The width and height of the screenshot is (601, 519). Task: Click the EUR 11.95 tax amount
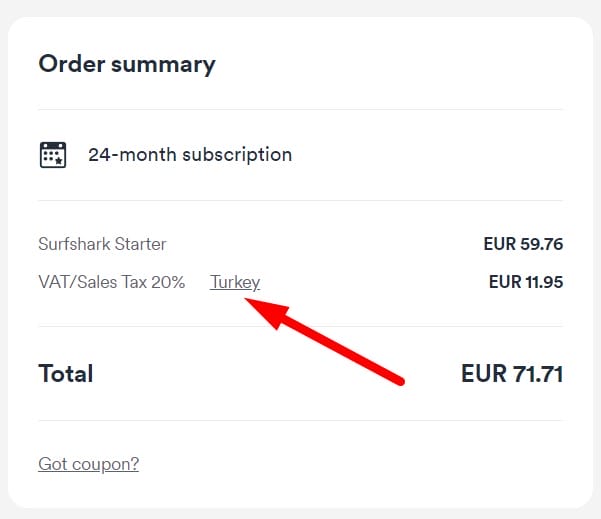[525, 282]
